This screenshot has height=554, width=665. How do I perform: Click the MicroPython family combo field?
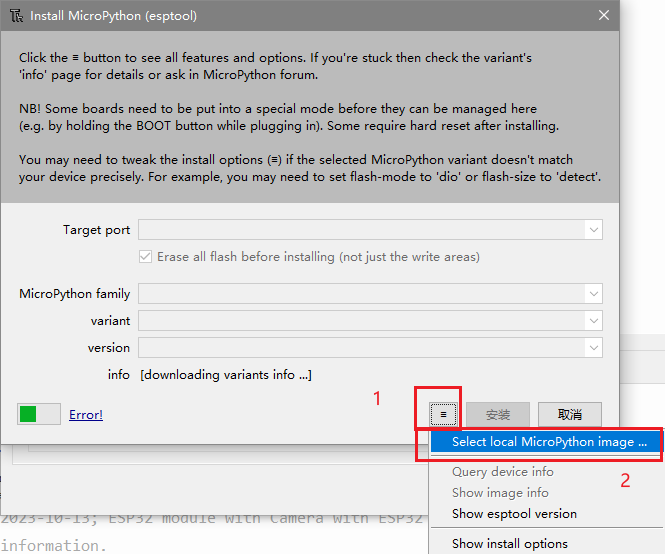(370, 294)
